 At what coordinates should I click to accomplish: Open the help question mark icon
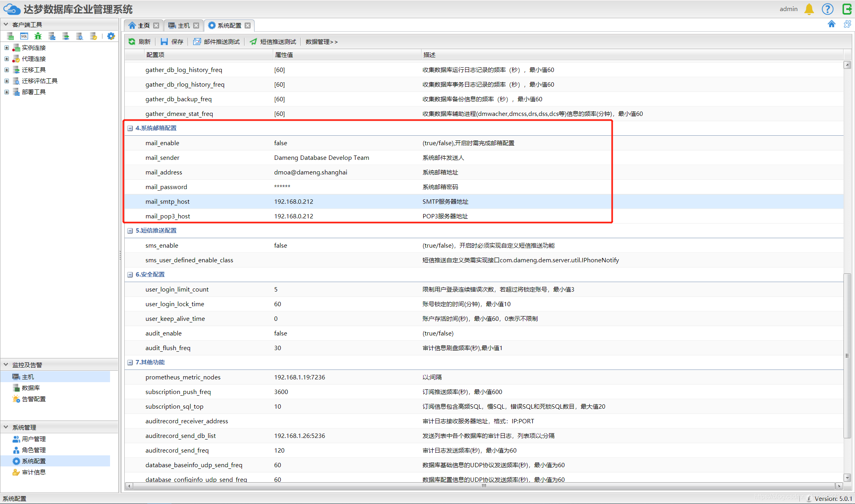[827, 9]
